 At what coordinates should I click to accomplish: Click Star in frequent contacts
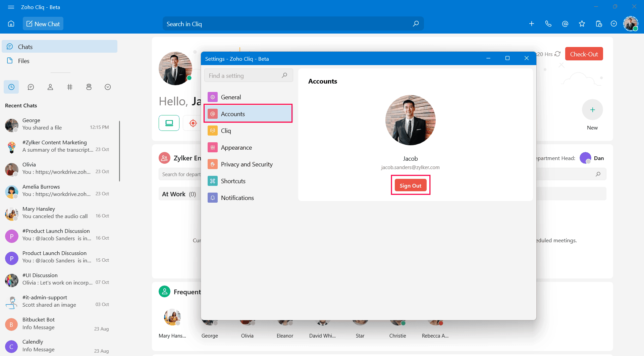click(360, 329)
